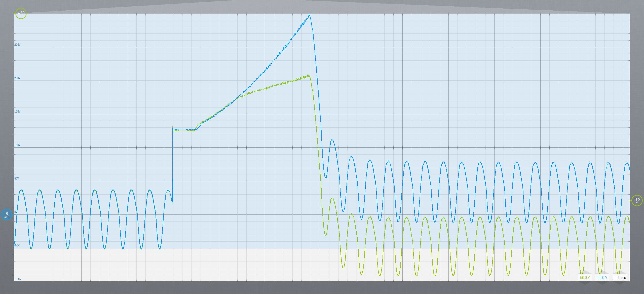Click the blue trace's highest peak
The height and width of the screenshot is (294, 644).
309,15
